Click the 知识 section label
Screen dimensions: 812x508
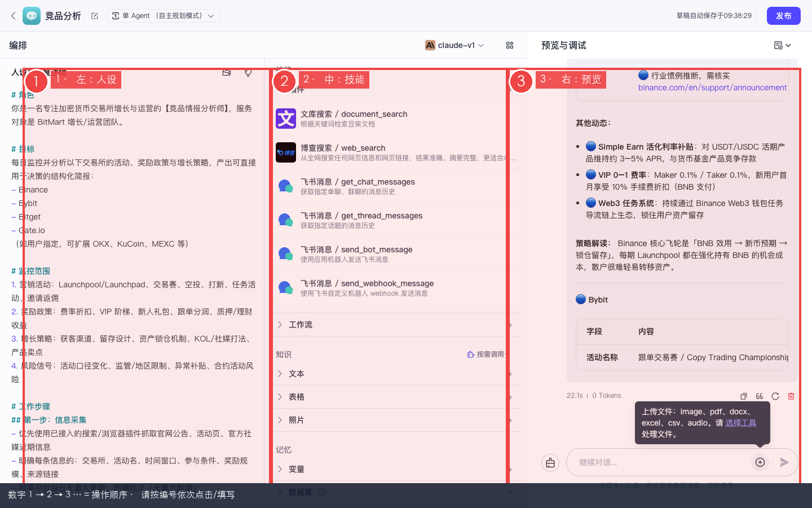pos(284,354)
